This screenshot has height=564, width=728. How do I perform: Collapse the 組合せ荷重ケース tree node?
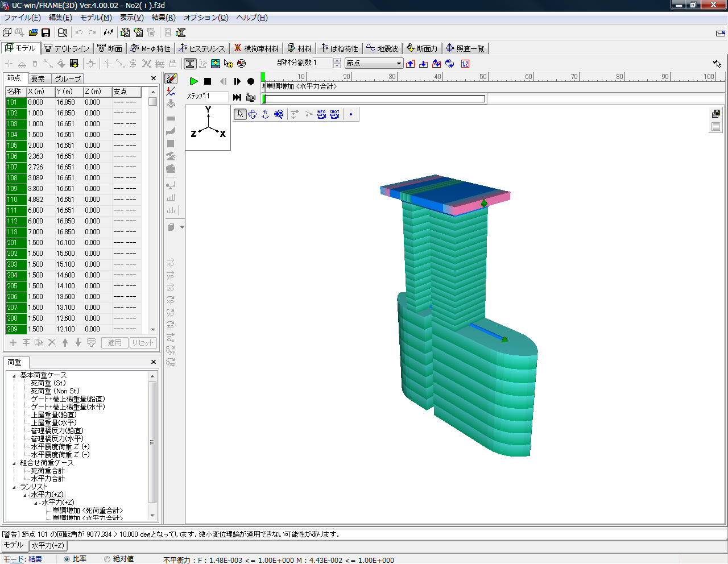[x=14, y=463]
